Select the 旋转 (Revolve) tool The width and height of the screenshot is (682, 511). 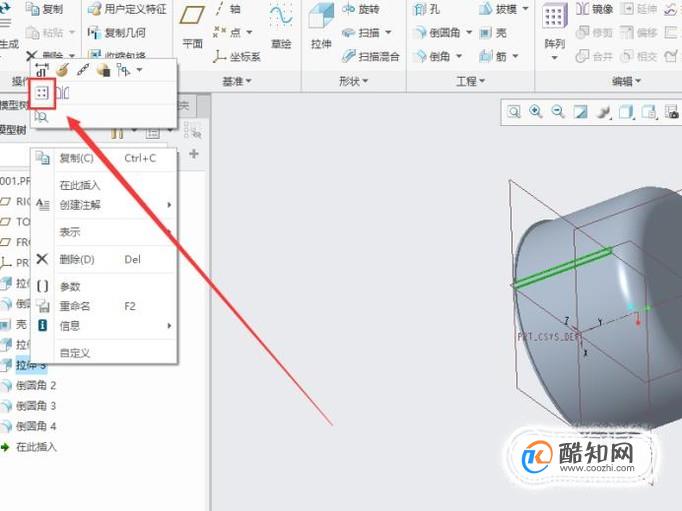pyautogui.click(x=361, y=9)
